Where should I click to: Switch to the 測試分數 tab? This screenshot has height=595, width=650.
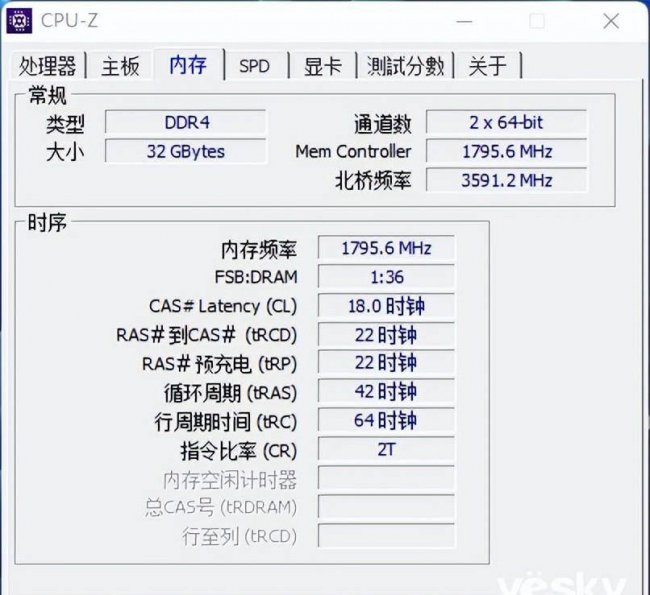tap(405, 66)
